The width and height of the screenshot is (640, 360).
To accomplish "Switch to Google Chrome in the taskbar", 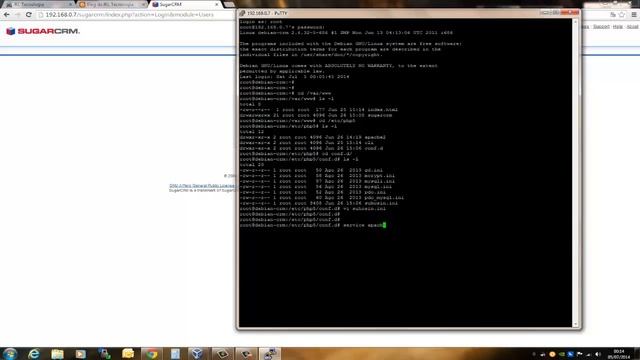I will pyautogui.click(x=151, y=353).
